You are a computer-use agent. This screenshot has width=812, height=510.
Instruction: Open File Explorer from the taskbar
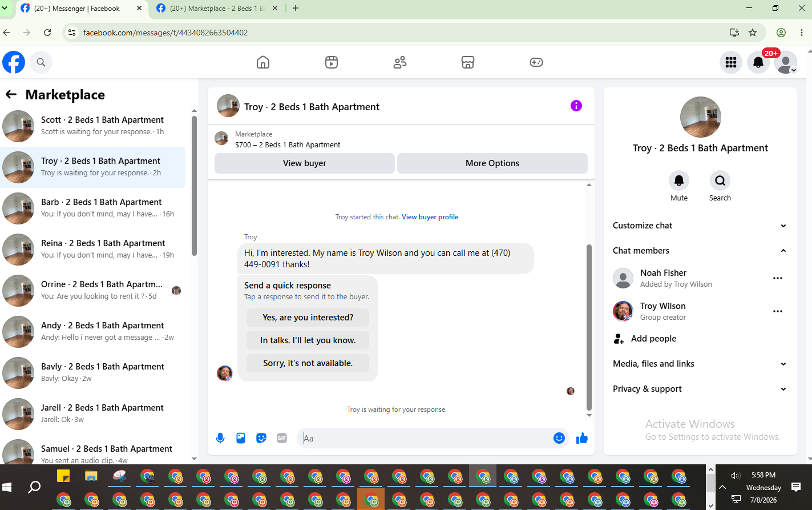tap(91, 476)
